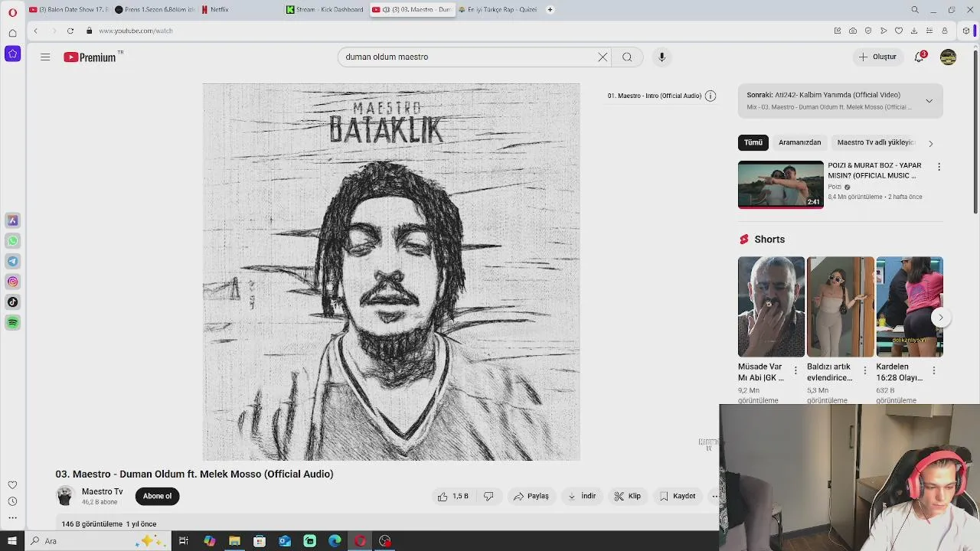Select the Tümü filter chip

(753, 142)
